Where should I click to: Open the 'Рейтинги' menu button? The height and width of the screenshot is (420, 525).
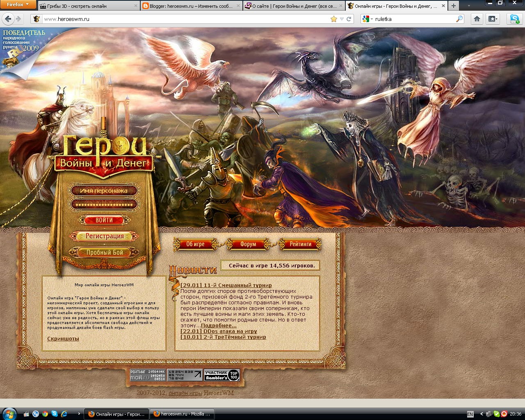[x=300, y=244]
